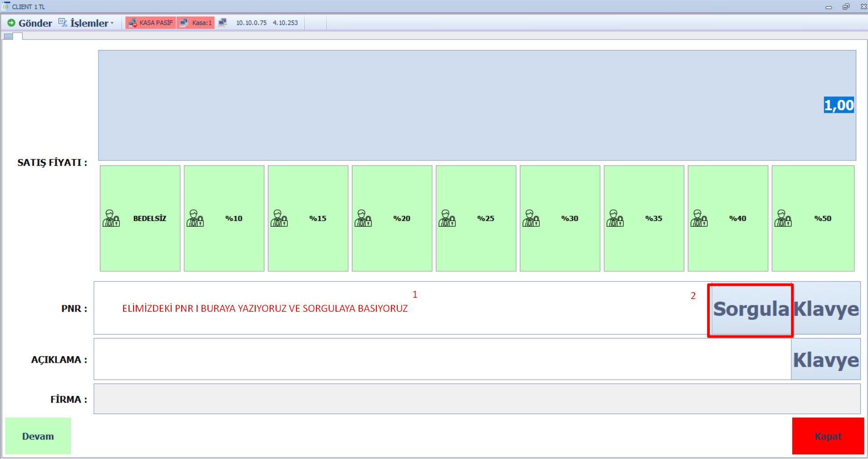Select the %10 discount tile
The width and height of the screenshot is (868, 459).
[x=224, y=219]
